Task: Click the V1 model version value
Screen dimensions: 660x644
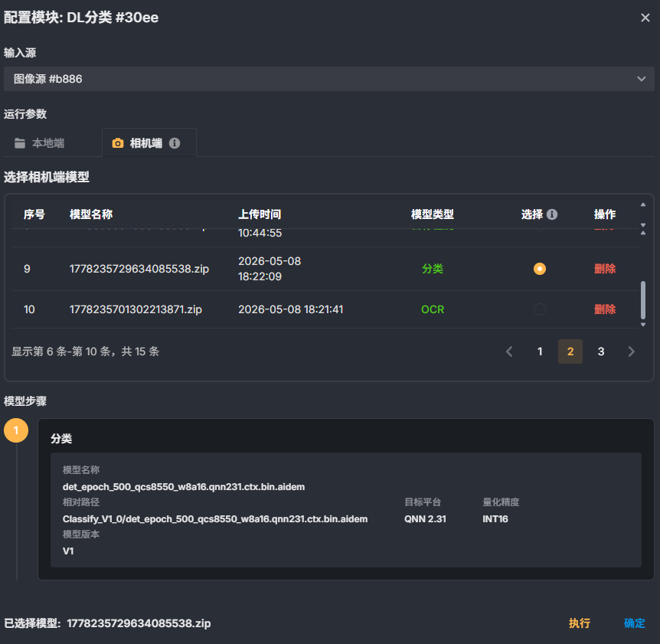Action: pyautogui.click(x=68, y=551)
